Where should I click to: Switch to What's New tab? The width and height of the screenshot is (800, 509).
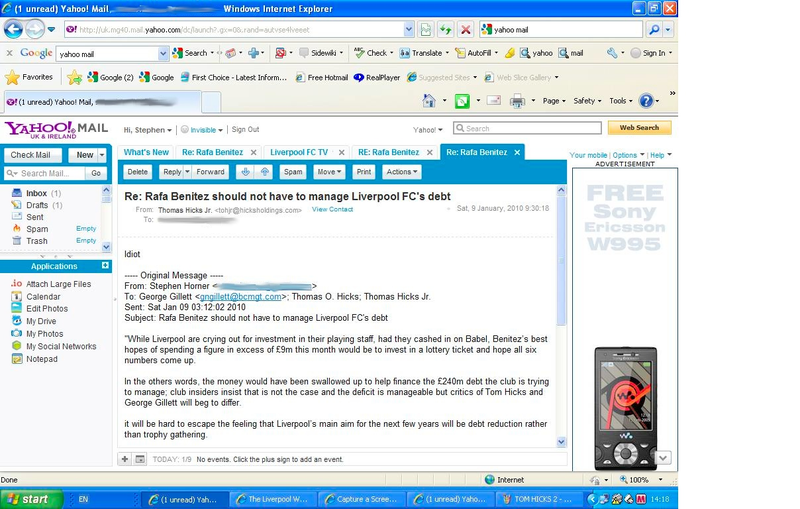pos(146,152)
